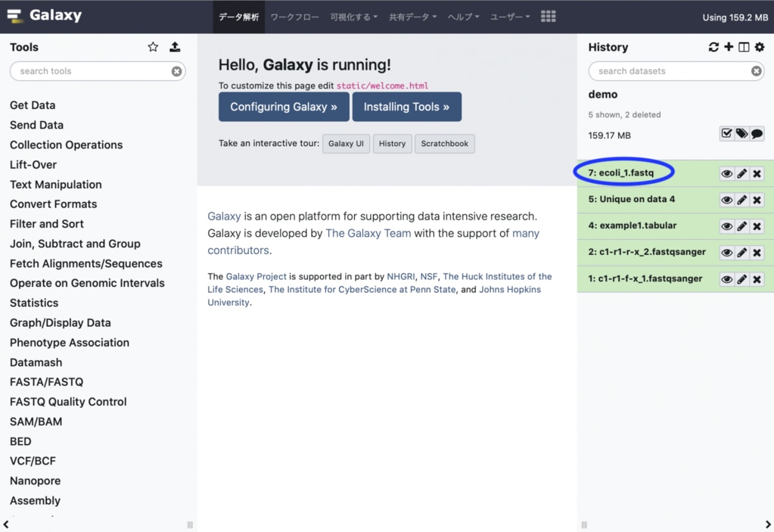View data of c1-r1-f-x_1.fastqsanger
The height and width of the screenshot is (532, 774).
pyautogui.click(x=726, y=279)
